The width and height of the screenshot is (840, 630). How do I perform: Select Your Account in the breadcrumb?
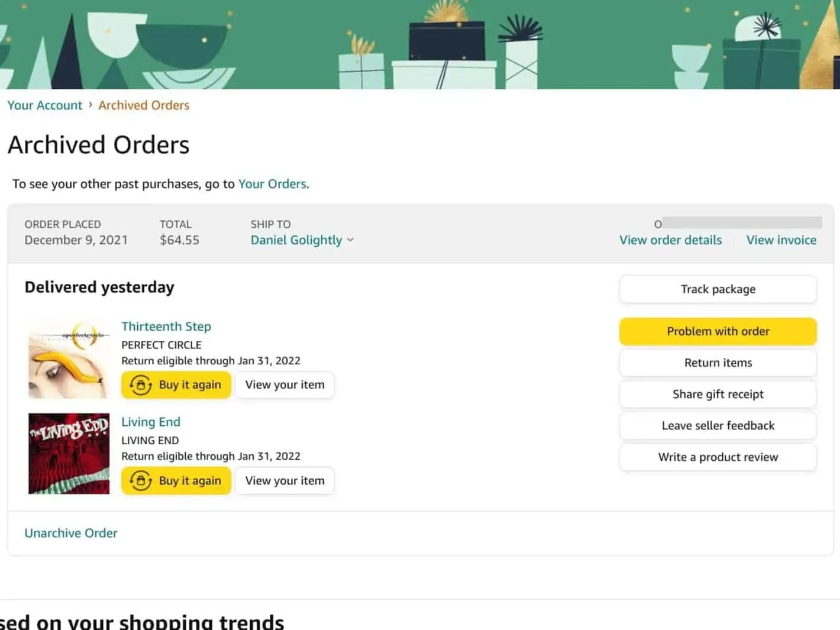[44, 105]
